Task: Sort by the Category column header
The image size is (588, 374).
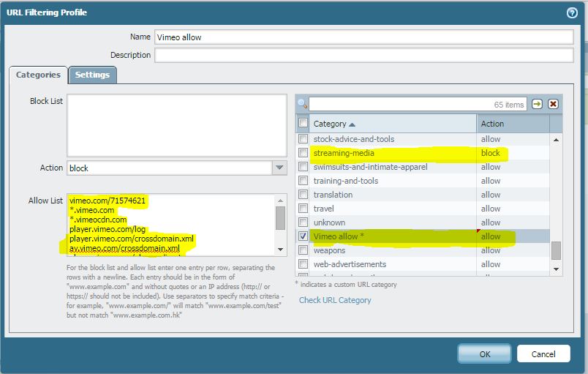Action: tap(393, 124)
